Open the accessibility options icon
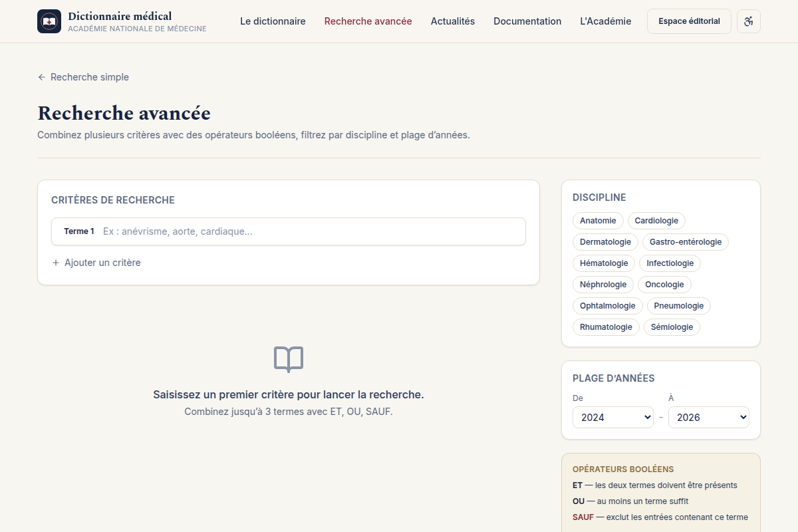The image size is (798, 532). click(x=749, y=21)
